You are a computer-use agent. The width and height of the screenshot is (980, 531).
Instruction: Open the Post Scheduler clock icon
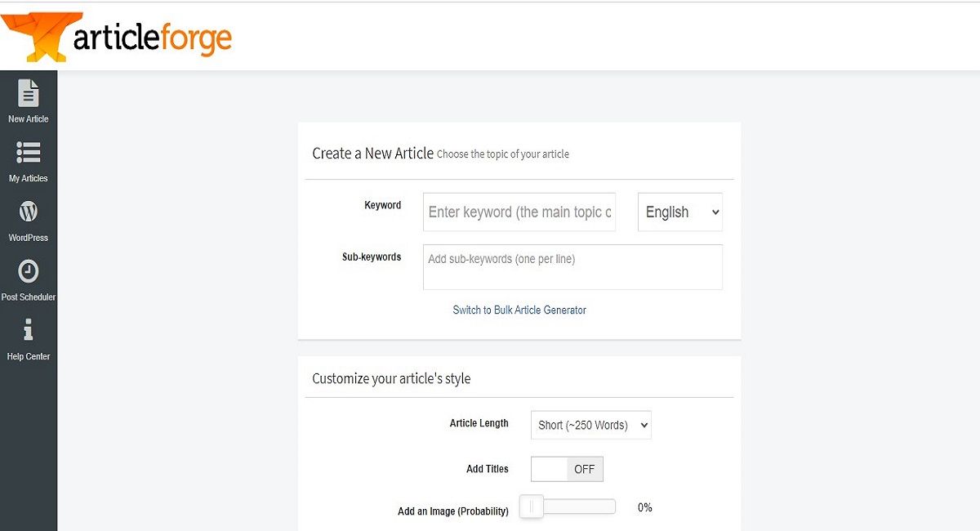tap(29, 271)
